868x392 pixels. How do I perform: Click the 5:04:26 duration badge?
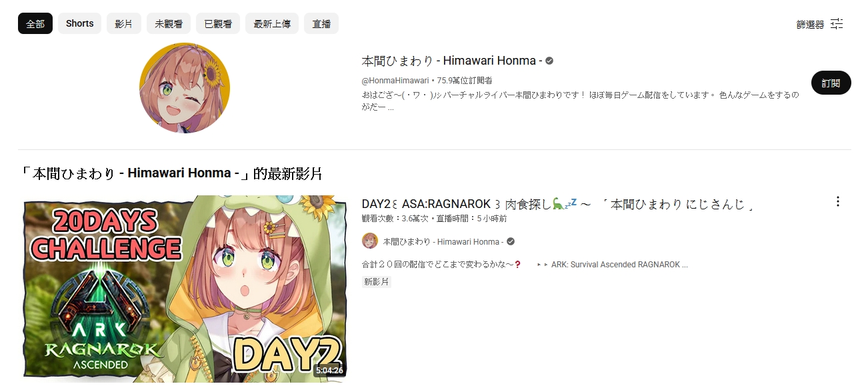pos(329,370)
